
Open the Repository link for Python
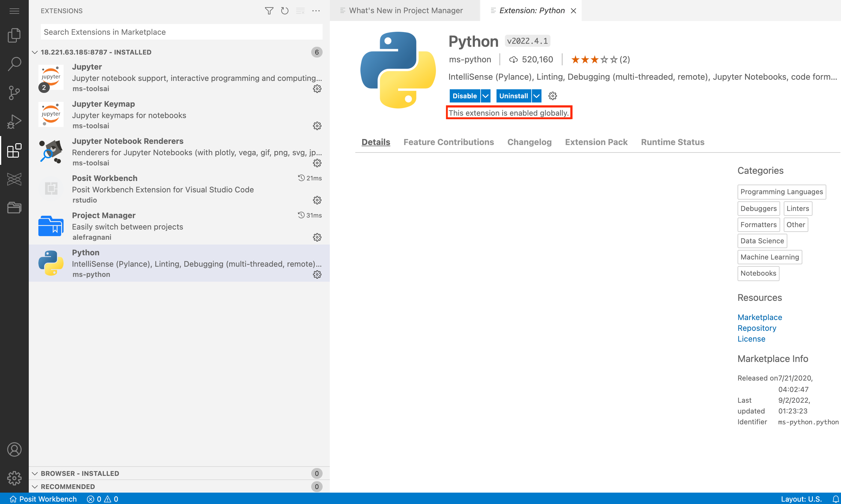[757, 328]
